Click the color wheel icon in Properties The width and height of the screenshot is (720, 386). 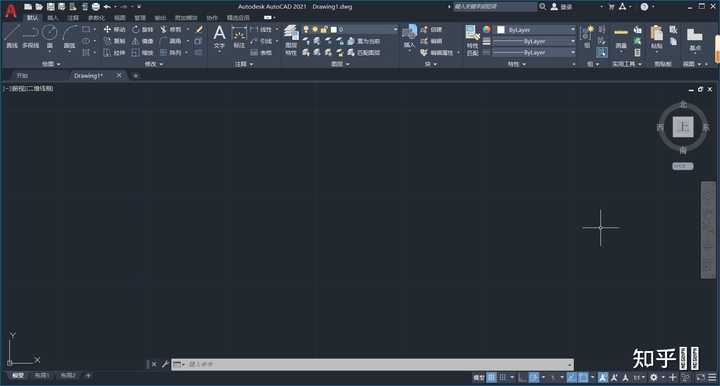point(487,29)
